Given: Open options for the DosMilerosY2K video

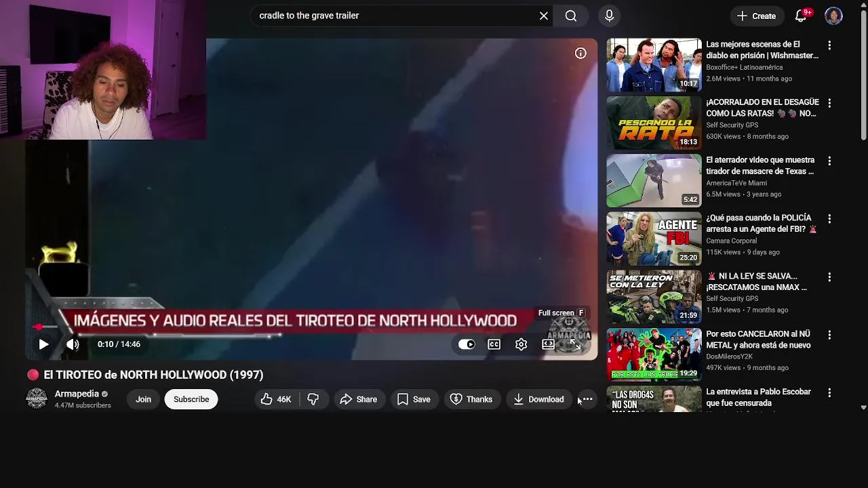Looking at the screenshot, I should pos(829,335).
